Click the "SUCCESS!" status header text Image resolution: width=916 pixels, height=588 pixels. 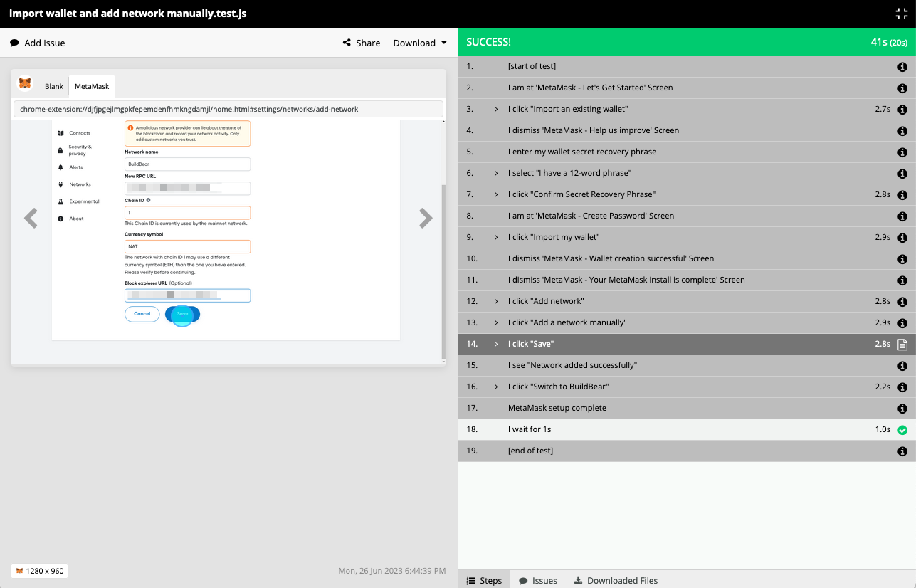[x=488, y=42]
